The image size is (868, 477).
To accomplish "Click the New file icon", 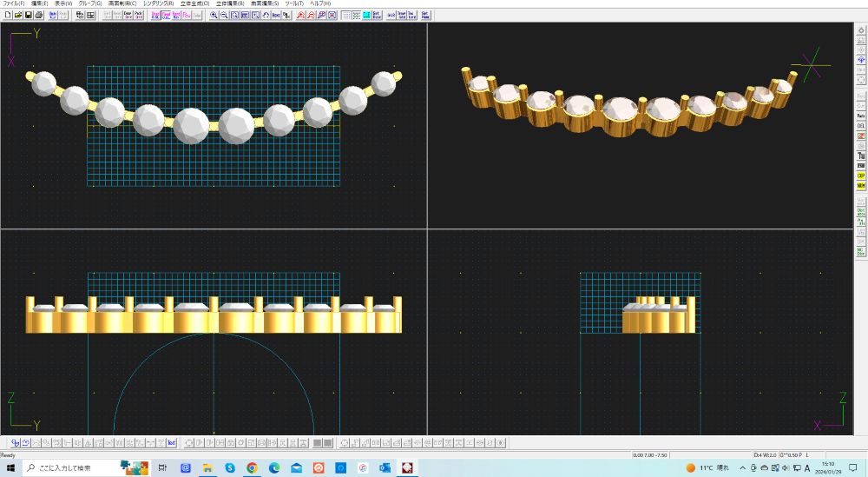I will tap(8, 16).
